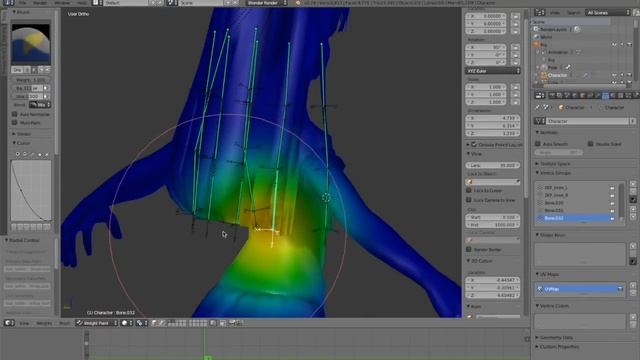Open the Render menu in top bar
This screenshot has height=360, width=640.
40,2
